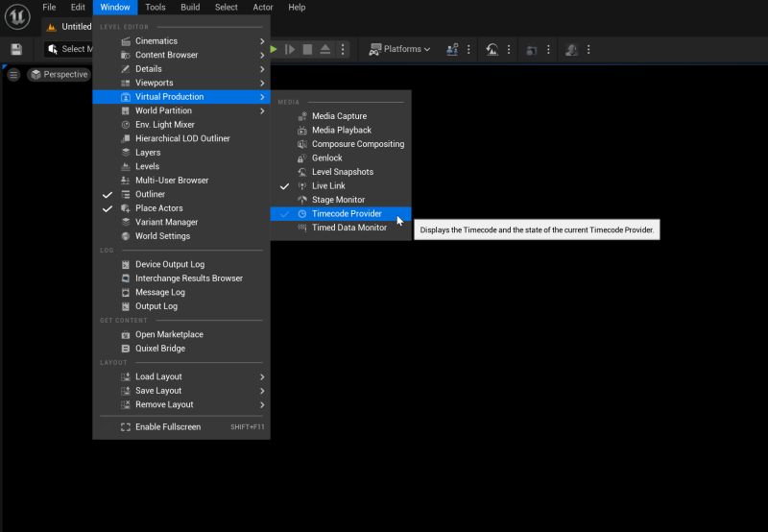Expand the World Partition submenu arrow
This screenshot has width=768, height=532.
pos(262,110)
